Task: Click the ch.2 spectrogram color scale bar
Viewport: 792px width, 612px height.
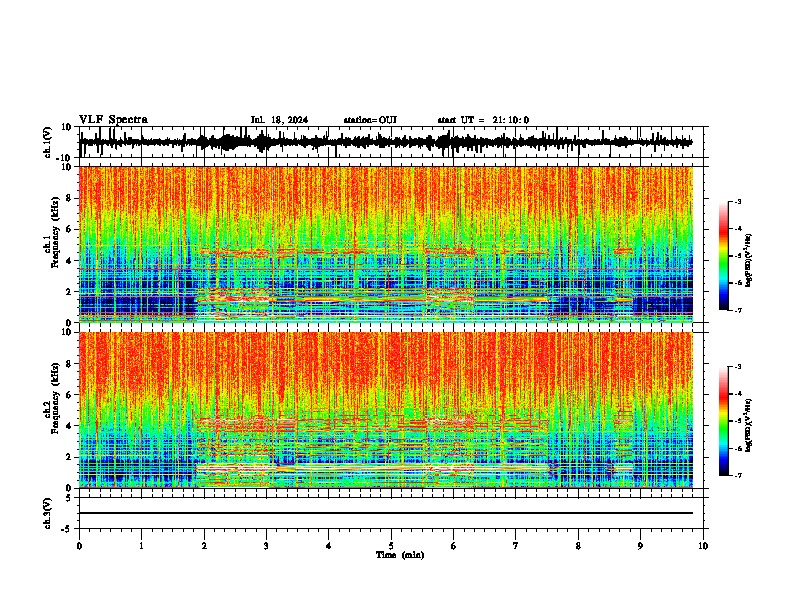Action: coord(724,421)
